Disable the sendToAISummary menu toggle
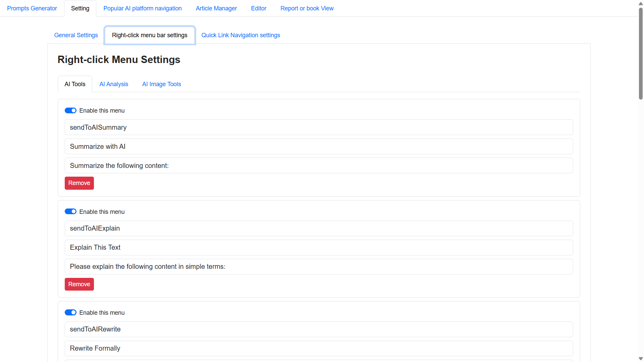Image resolution: width=644 pixels, height=362 pixels. tap(70, 111)
